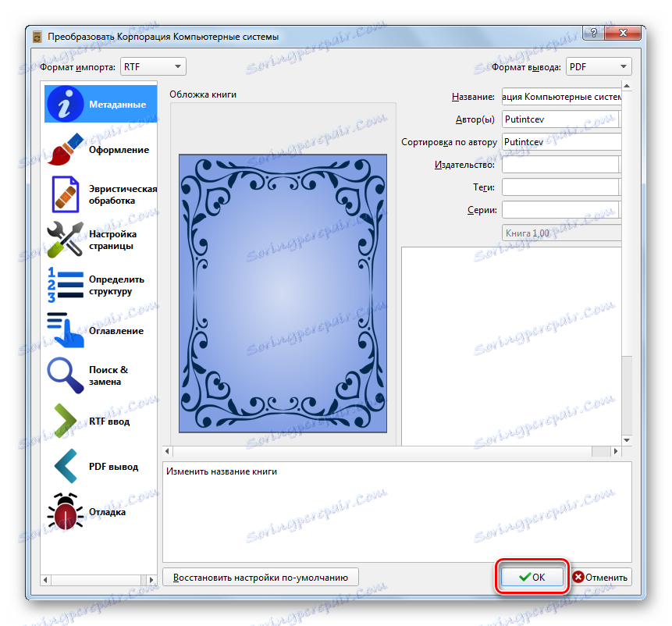Click the comments text area
The image size is (672, 626).
(x=511, y=347)
